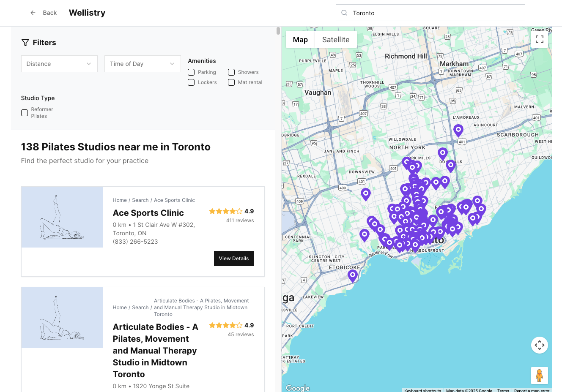The width and height of the screenshot is (562, 392).
Task: Enable the Parking amenity checkbox
Action: point(191,72)
